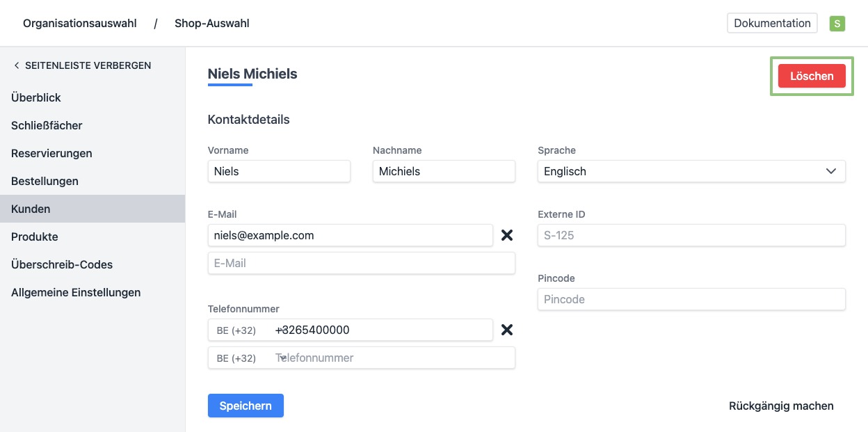Select Produkte in the sidebar
The width and height of the screenshot is (868, 432).
[35, 237]
